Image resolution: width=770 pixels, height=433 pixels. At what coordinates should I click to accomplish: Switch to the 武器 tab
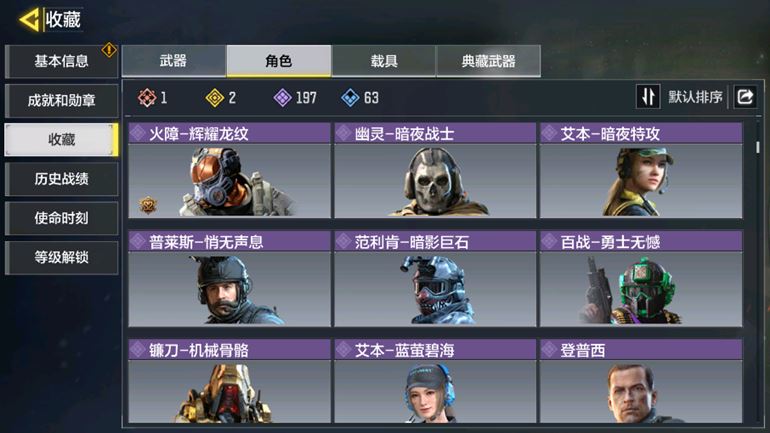click(173, 61)
